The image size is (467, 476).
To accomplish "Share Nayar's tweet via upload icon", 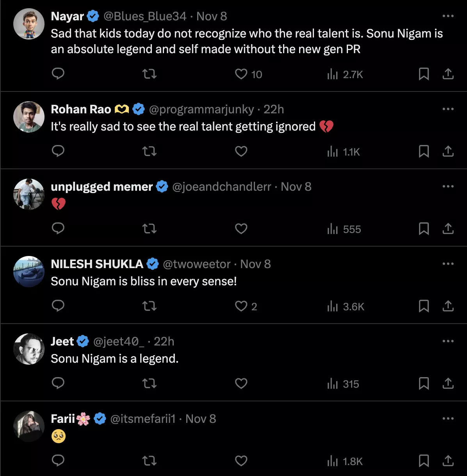I will point(448,74).
